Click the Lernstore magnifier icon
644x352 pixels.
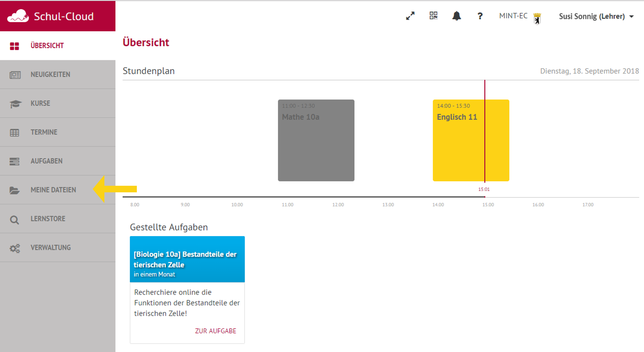[14, 220]
